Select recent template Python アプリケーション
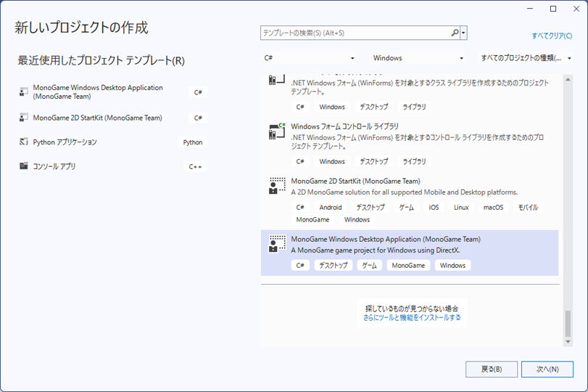This screenshot has height=392, width=588. [x=113, y=142]
